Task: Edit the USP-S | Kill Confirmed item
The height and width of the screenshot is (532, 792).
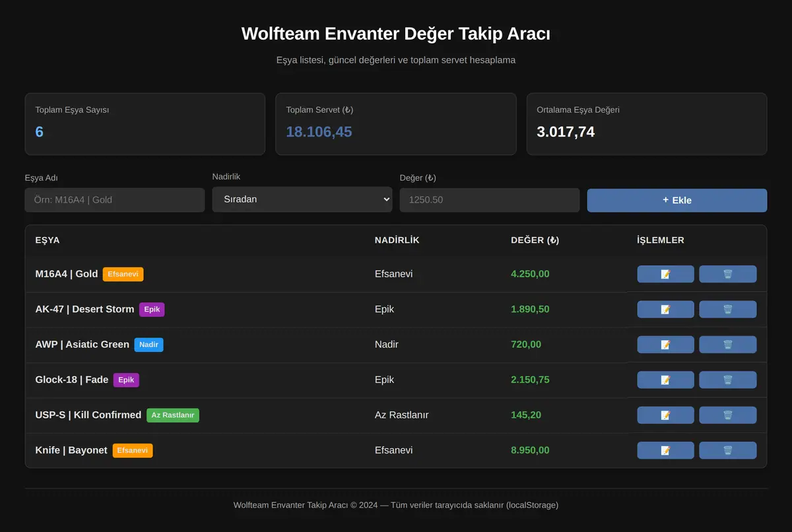Action: (x=665, y=415)
